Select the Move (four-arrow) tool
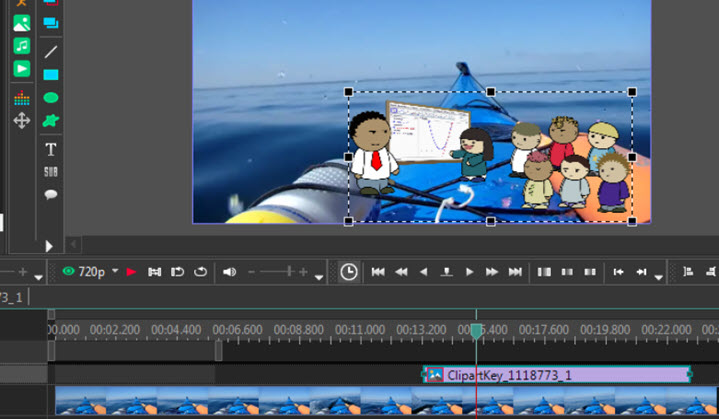The image size is (719, 419). click(x=22, y=121)
